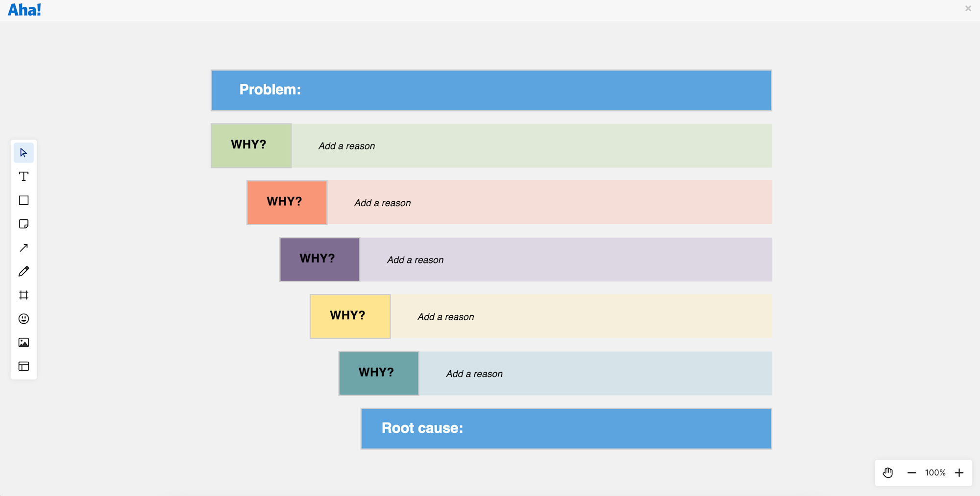The height and width of the screenshot is (496, 980).
Task: Select the arrow selection tool
Action: [23, 152]
